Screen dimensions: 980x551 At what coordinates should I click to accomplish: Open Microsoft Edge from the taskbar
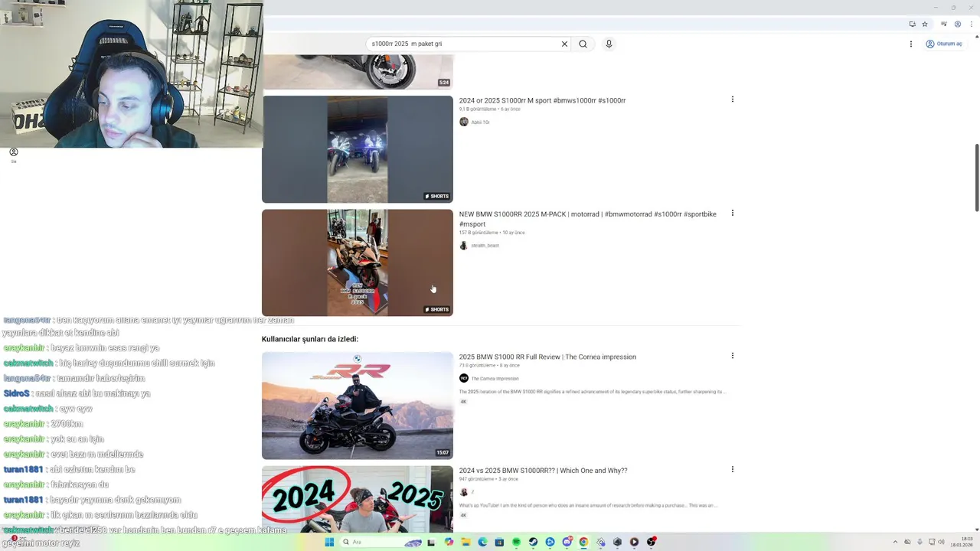483,542
